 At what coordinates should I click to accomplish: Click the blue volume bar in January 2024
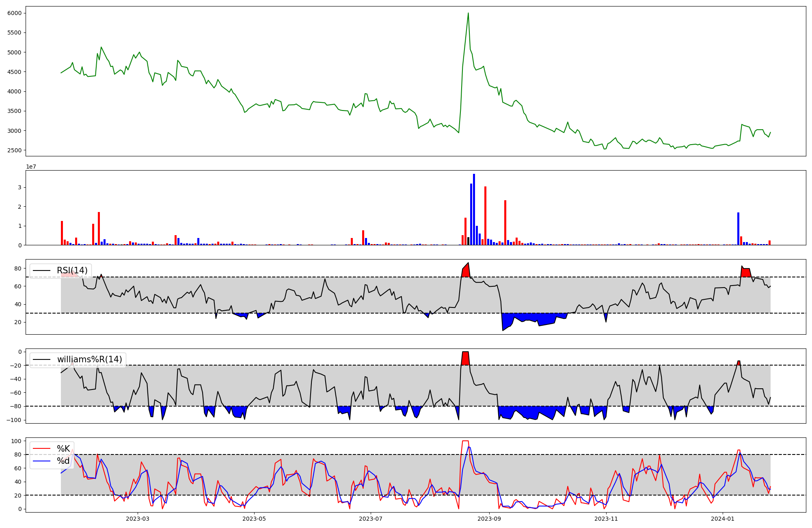pyautogui.click(x=738, y=228)
